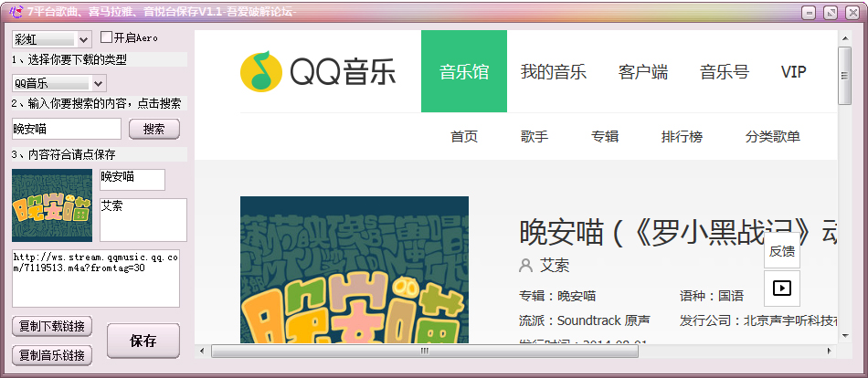Screen dimensions: 868x378
Task: Enable the 开启Aero checkbox
Action: point(106,37)
